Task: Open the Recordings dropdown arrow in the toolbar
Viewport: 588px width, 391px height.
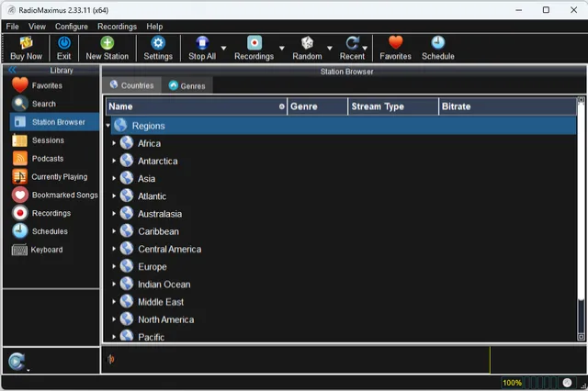Action: click(282, 48)
